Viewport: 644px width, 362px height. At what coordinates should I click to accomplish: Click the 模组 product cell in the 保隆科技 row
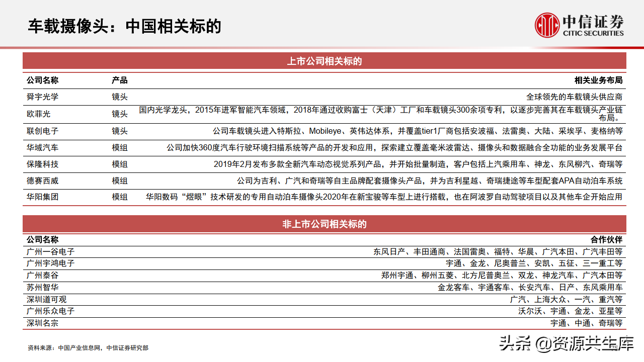coord(119,164)
